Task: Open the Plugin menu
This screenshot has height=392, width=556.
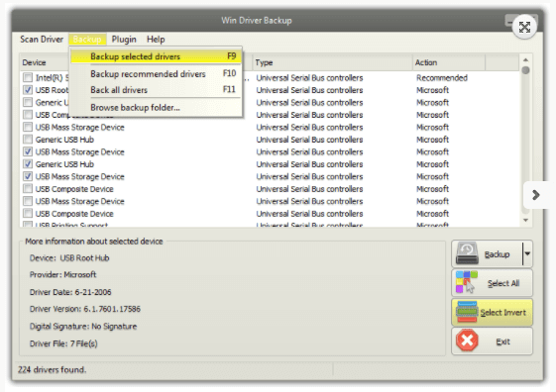Action: coord(124,39)
